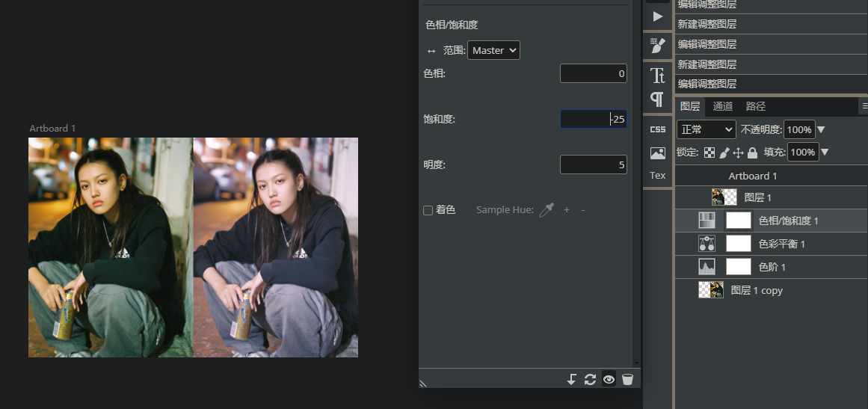Select the 图层 1 layer
The width and height of the screenshot is (868, 409).
772,197
